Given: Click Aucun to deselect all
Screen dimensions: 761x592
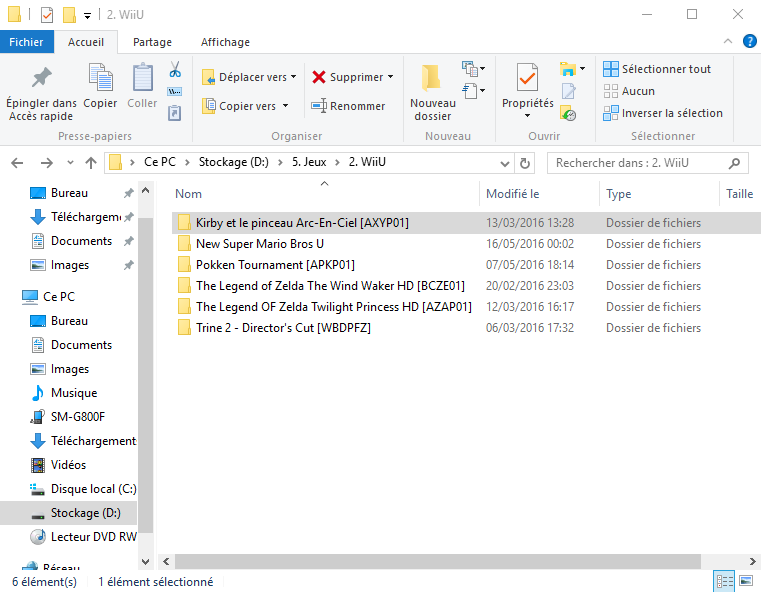Looking at the screenshot, I should click(x=629, y=91).
